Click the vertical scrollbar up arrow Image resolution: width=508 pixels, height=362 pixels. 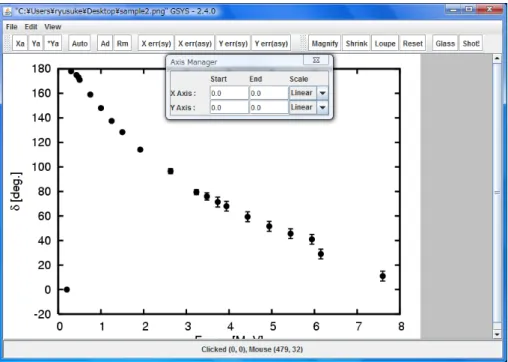click(497, 58)
